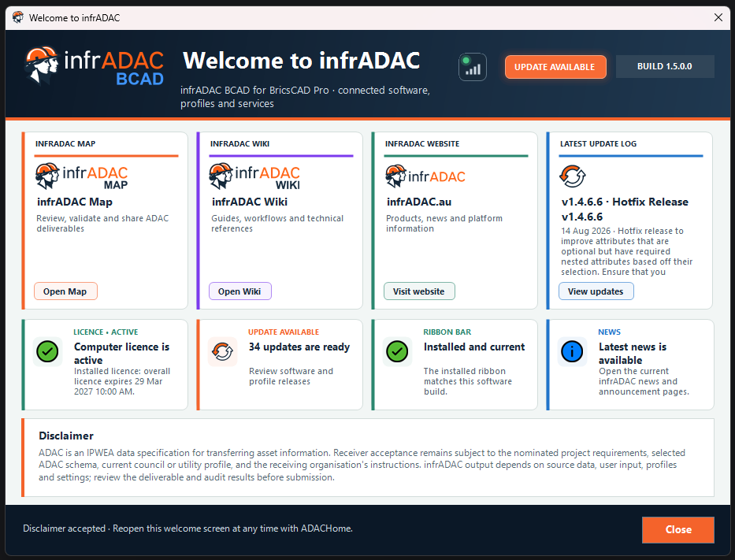
Task: Click the Welcome to infrADAC main heading
Action: tap(302, 61)
